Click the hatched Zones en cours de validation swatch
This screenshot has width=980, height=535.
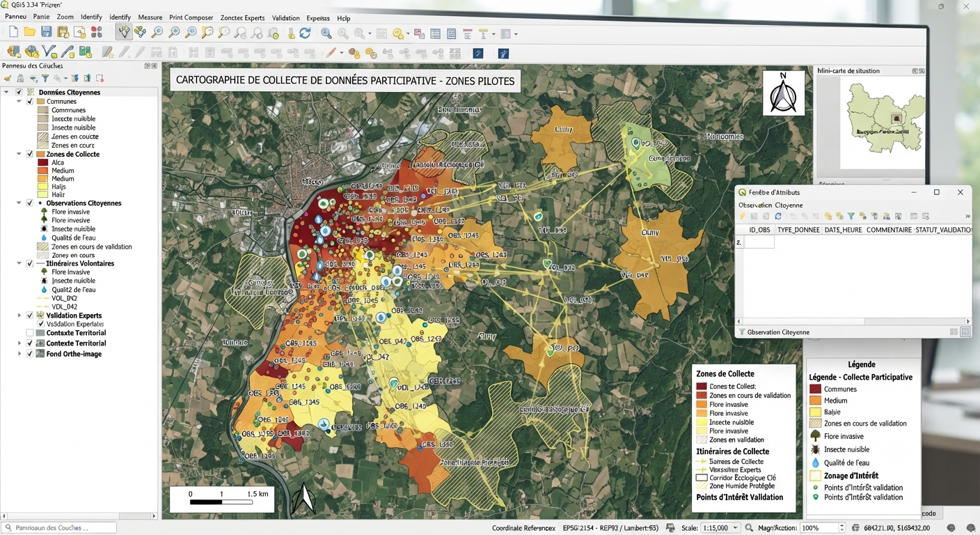click(x=44, y=247)
